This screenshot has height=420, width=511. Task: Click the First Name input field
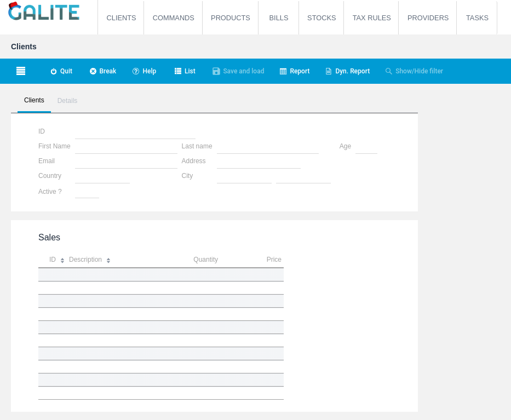click(126, 147)
